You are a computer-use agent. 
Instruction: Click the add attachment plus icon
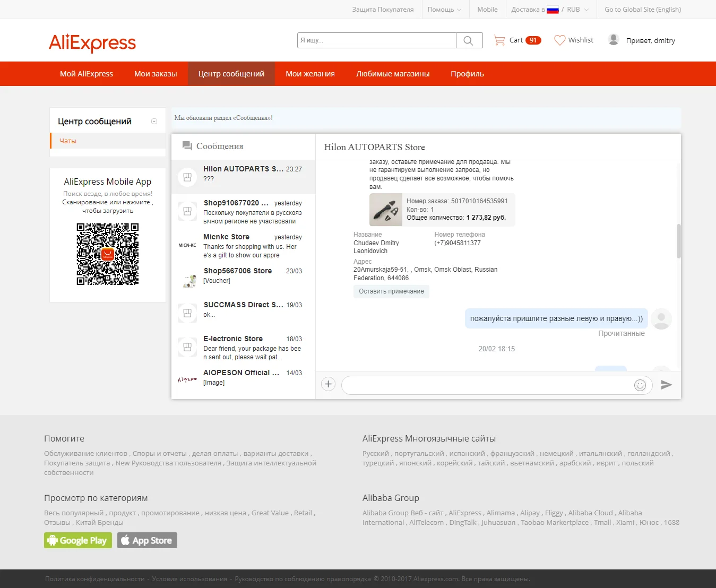tap(329, 384)
